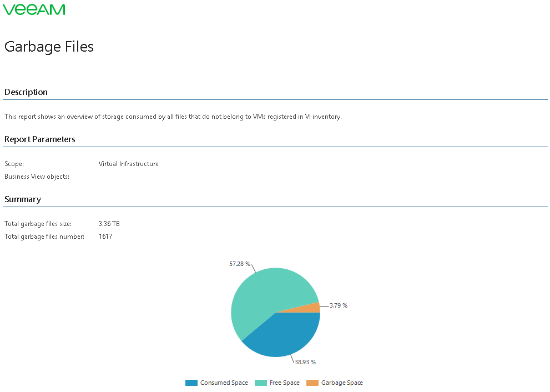This screenshot has height=392, width=550.
Task: Click the Report Parameters section heading
Action: click(39, 139)
